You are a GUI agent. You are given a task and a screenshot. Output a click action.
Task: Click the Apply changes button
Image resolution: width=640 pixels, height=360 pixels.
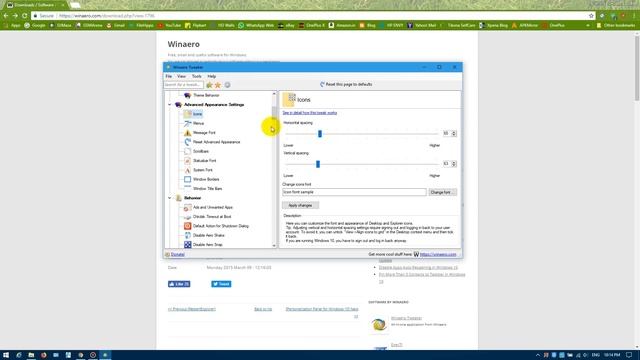(x=300, y=205)
